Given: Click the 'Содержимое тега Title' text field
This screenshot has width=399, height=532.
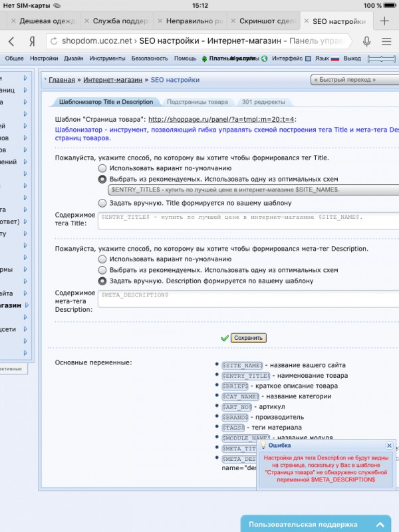Looking at the screenshot, I should tap(248, 221).
